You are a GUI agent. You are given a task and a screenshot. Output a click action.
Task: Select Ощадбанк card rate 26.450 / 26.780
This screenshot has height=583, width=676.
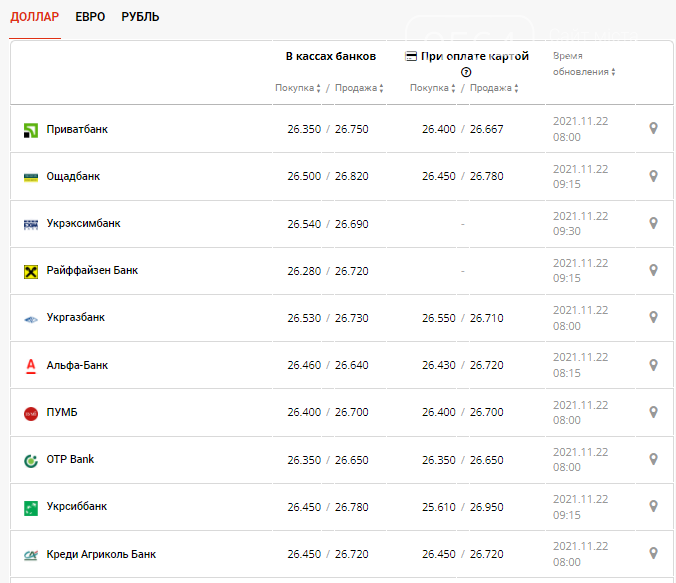[463, 176]
